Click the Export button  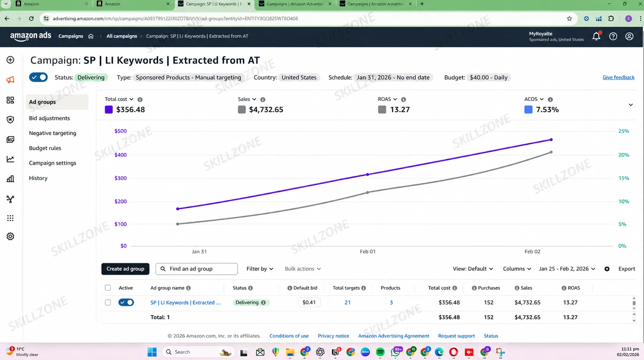coord(627,269)
